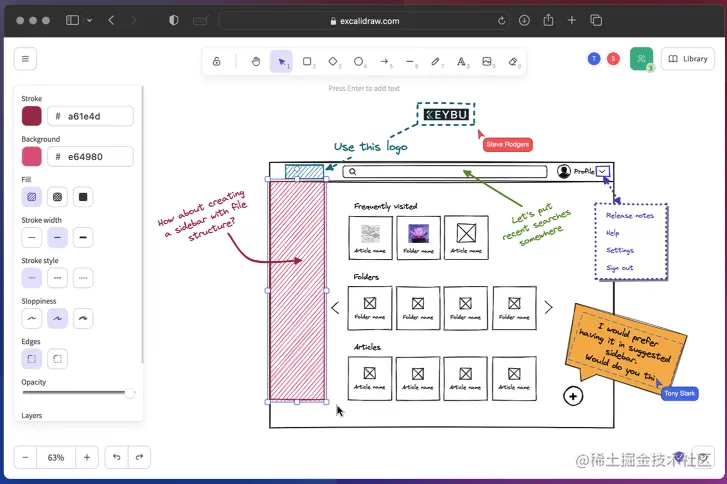Open the Stroke color swatch

coord(32,116)
